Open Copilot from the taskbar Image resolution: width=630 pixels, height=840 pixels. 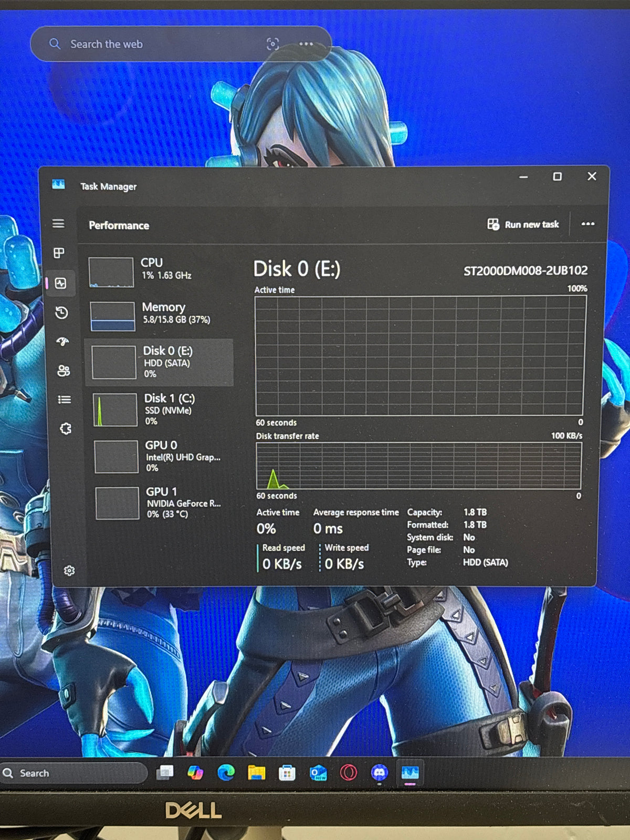195,772
